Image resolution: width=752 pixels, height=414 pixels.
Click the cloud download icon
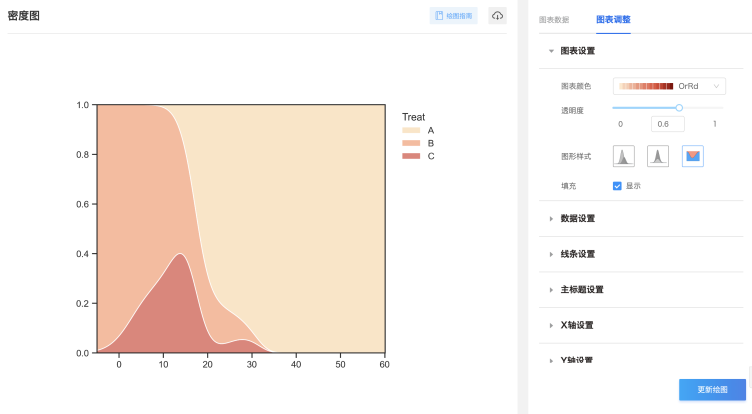497,15
